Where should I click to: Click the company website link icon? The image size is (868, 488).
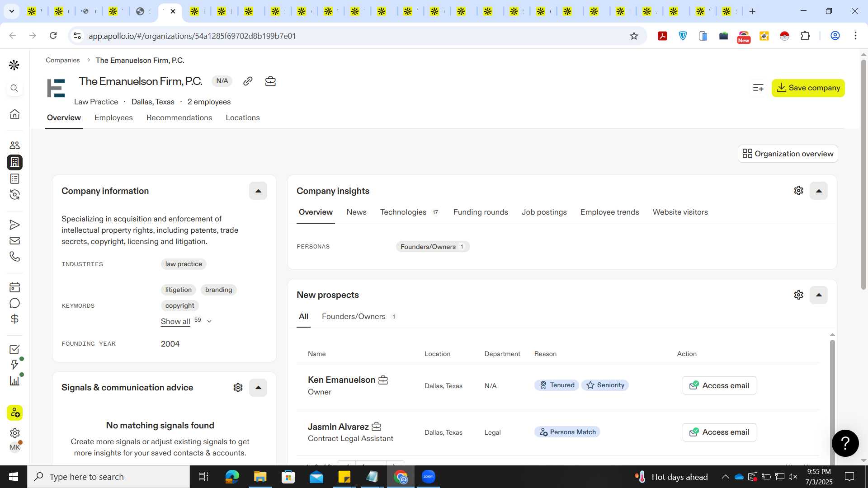tap(248, 81)
